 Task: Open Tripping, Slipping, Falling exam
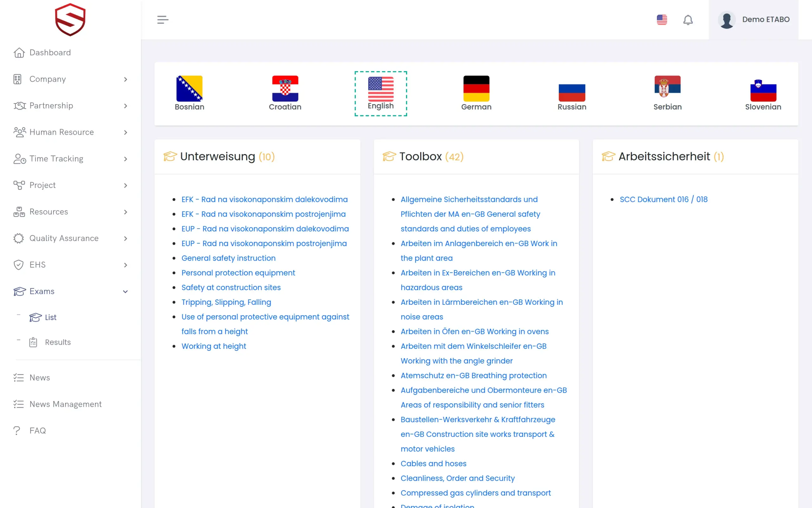tap(226, 302)
